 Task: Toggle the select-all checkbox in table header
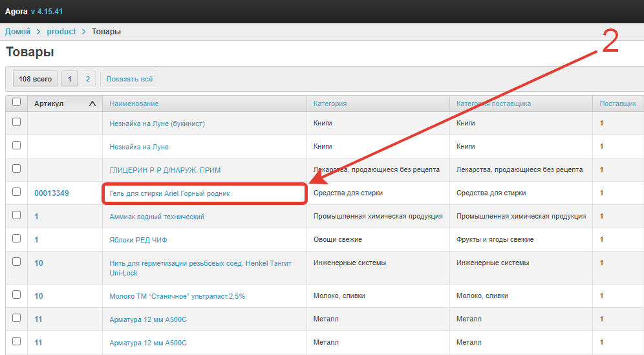17,102
